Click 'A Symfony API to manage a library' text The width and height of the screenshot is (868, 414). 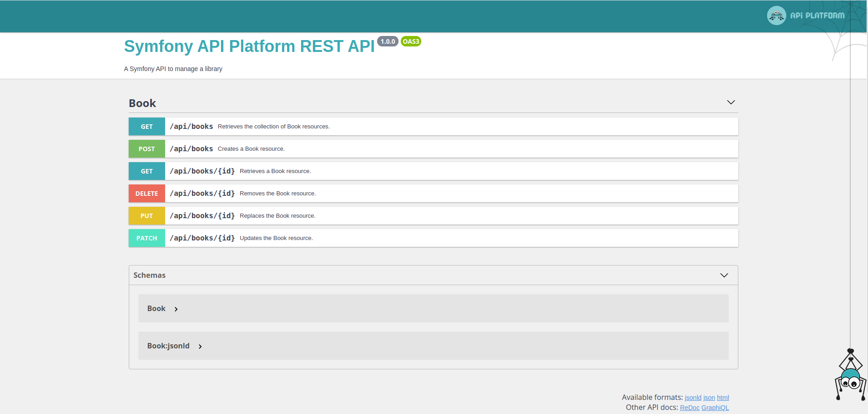173,69
